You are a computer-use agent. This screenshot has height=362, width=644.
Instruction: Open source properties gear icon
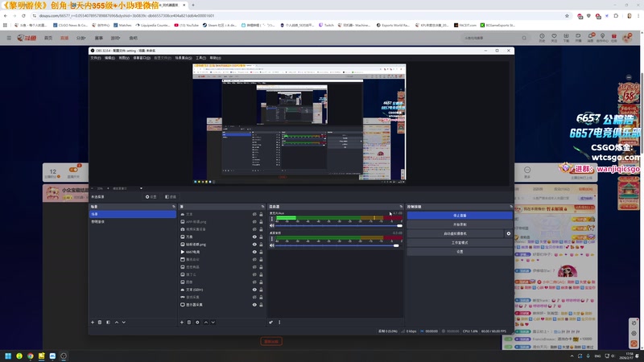[x=197, y=323]
